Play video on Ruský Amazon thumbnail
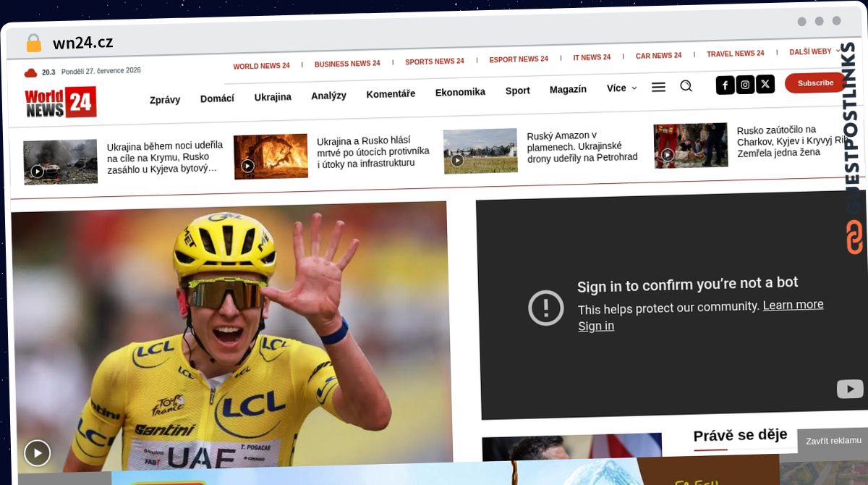Viewport: 868px width, 485px height. (457, 160)
